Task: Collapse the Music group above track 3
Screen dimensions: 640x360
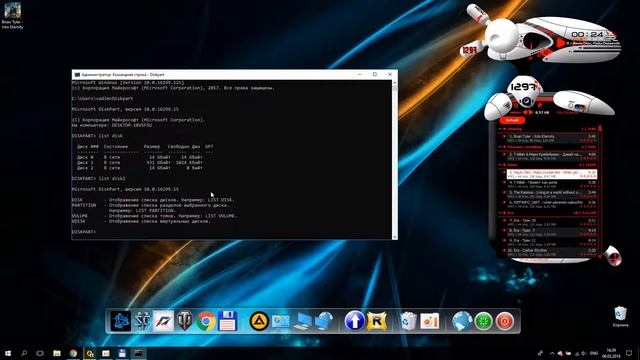Action: [500, 165]
